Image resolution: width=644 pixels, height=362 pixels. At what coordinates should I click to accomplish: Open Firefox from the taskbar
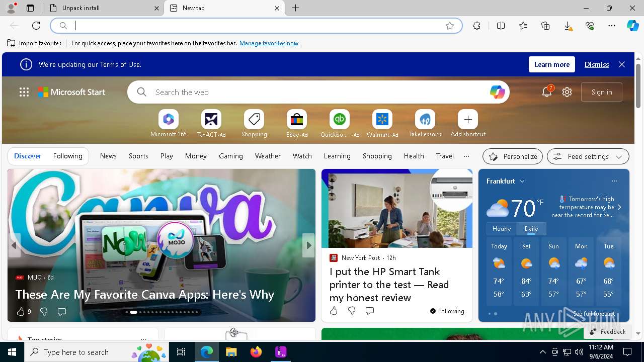pos(256,352)
